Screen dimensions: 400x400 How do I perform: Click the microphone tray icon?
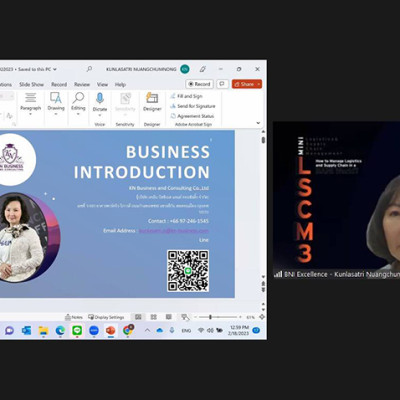[x=172, y=330]
